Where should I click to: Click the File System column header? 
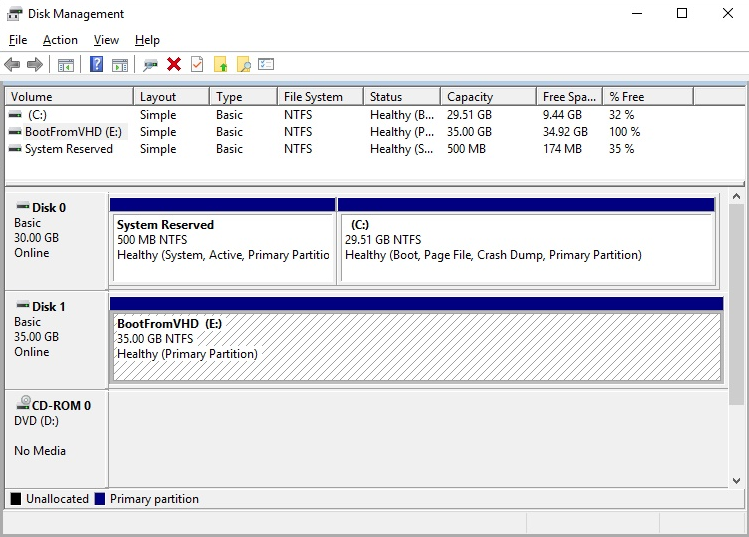point(313,97)
